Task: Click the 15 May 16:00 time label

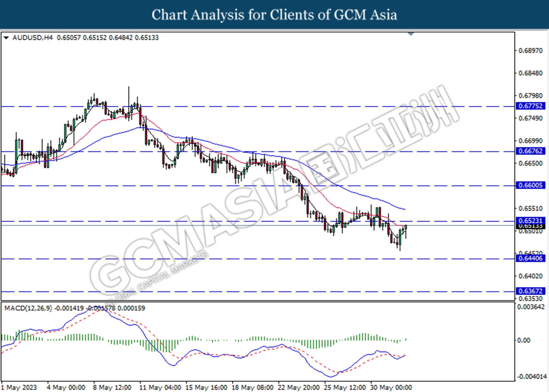Action: coord(206,387)
